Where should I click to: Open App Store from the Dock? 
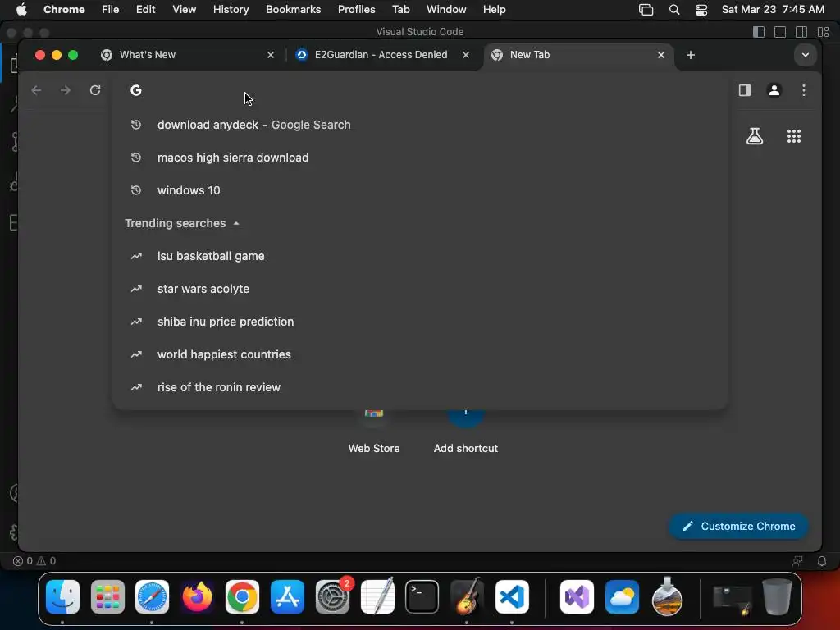point(287,597)
